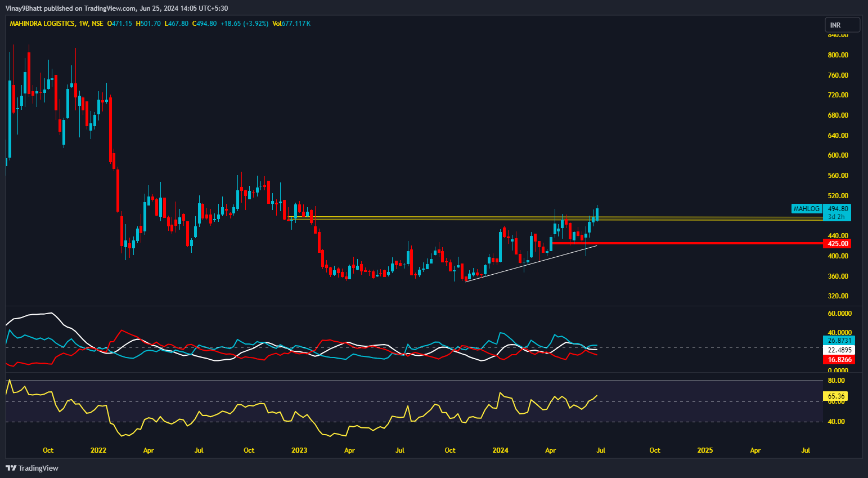Click the 80.00 RSI scale label
Screen dimensions: 868x478
[836, 381]
